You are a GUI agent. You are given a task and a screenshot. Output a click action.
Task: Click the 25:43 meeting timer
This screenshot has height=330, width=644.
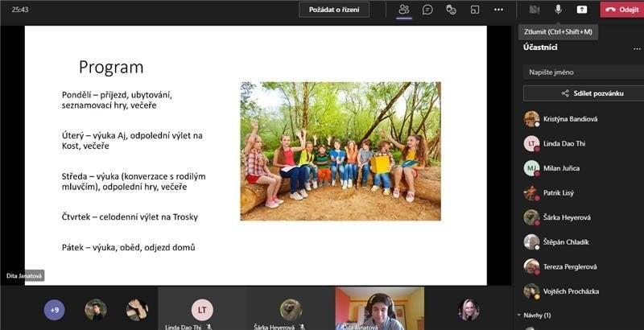point(19,9)
